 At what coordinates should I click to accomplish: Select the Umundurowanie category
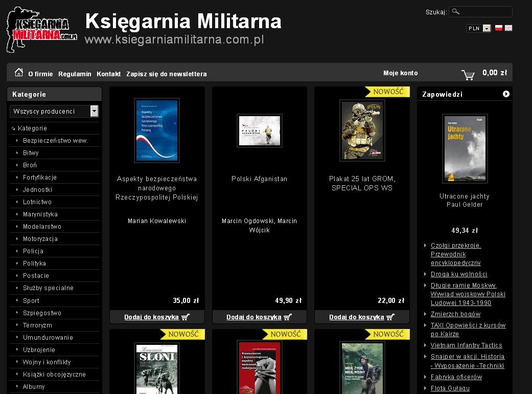pyautogui.click(x=48, y=337)
